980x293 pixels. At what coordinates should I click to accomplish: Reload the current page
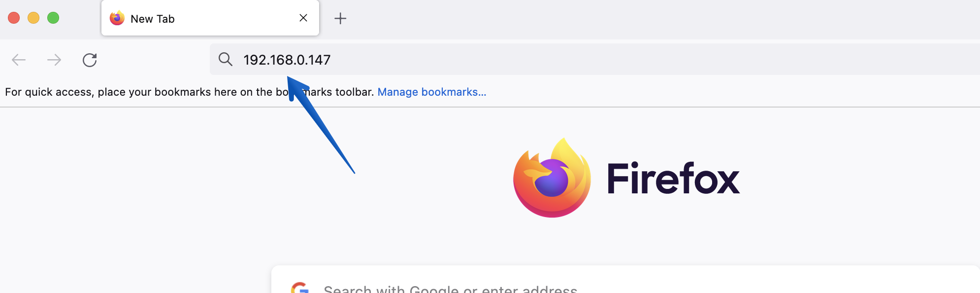90,60
